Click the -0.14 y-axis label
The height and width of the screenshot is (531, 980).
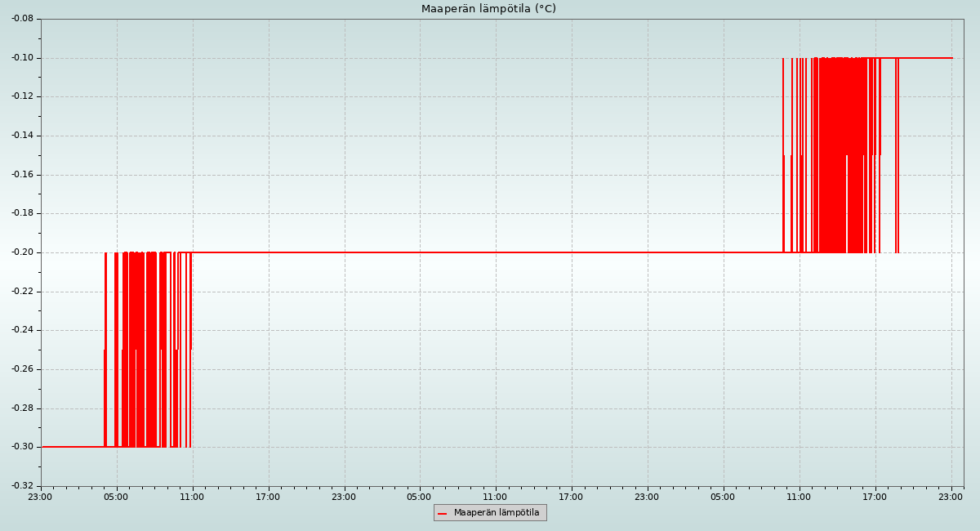22,136
